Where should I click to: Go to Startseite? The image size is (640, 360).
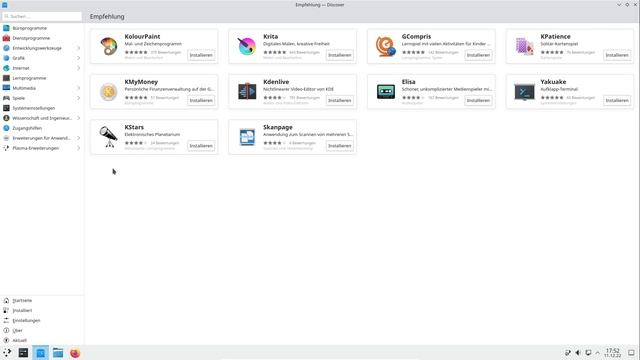[x=42, y=300]
